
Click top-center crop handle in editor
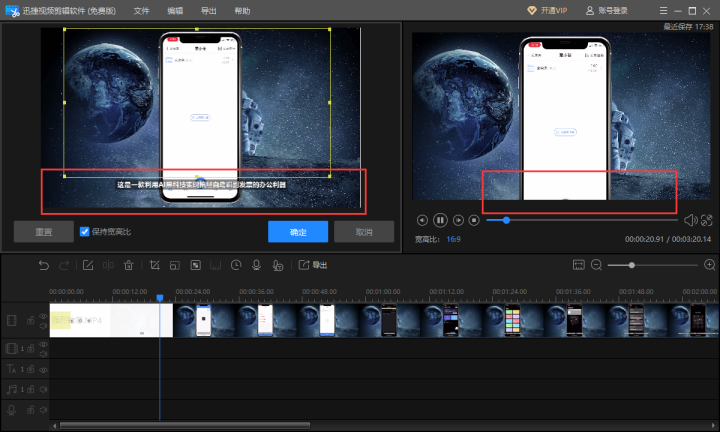(x=197, y=29)
